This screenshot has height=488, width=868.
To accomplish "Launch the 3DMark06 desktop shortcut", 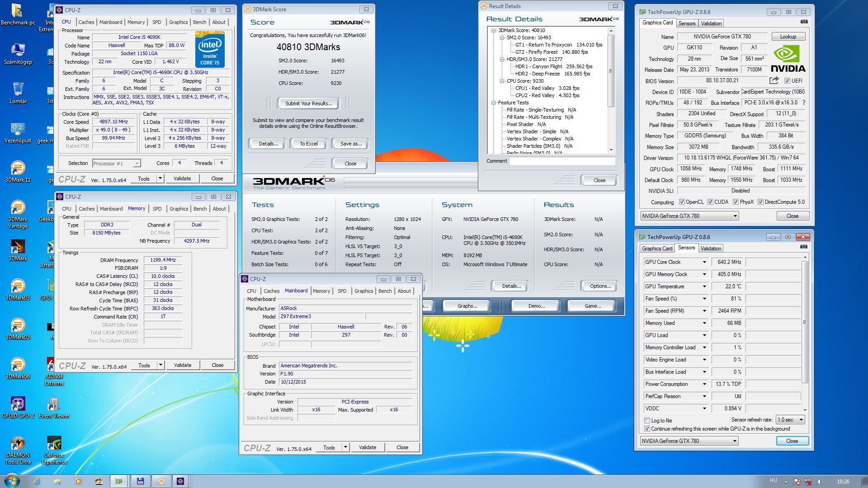I will (x=18, y=368).
